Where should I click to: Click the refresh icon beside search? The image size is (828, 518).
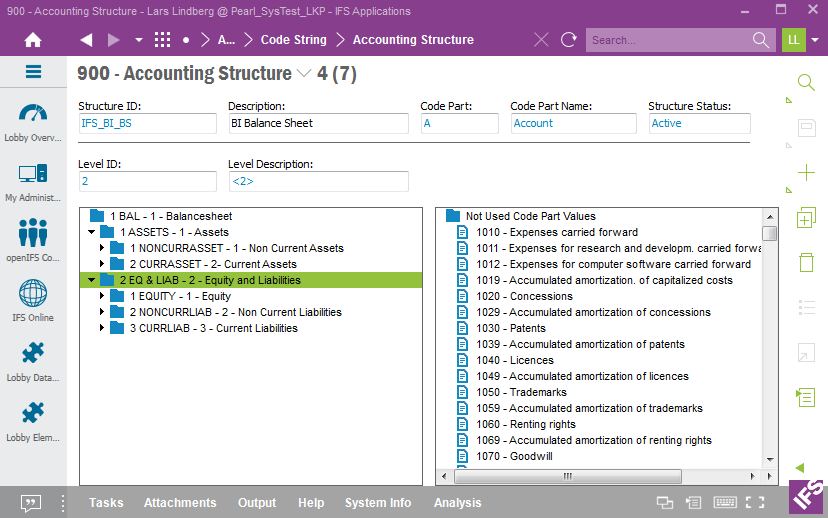point(569,40)
